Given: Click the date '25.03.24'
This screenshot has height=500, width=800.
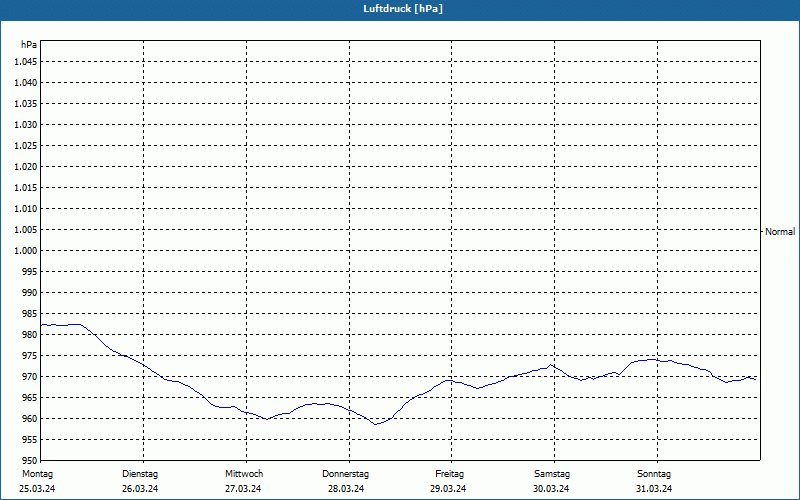Looking at the screenshot, I should tap(37, 489).
